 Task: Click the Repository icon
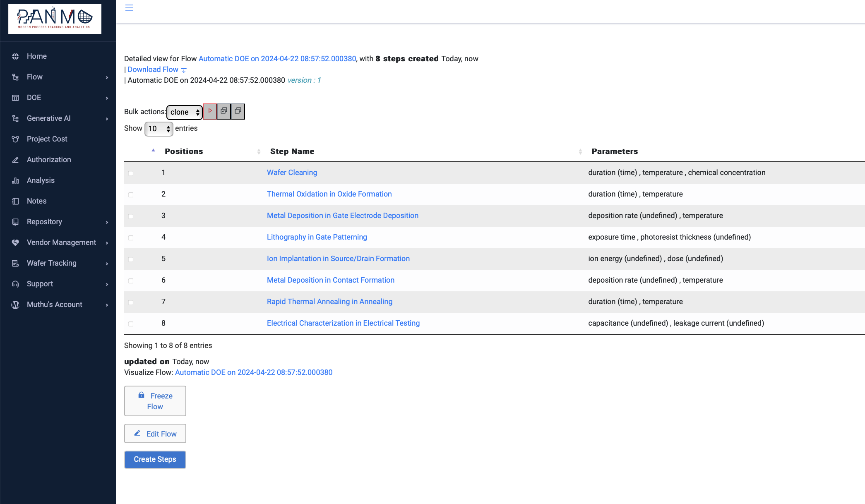pos(15,222)
